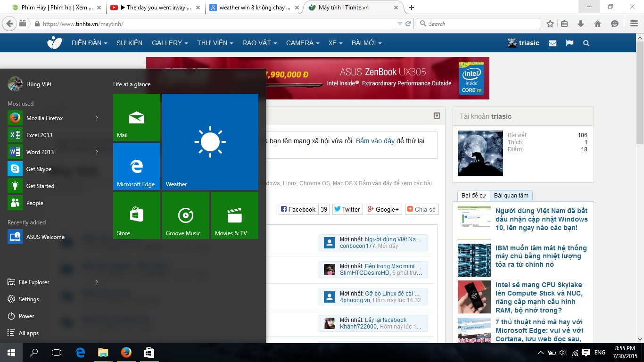Click the Firefox Search input field
Viewport: 644px width, 362px height.
(479, 24)
